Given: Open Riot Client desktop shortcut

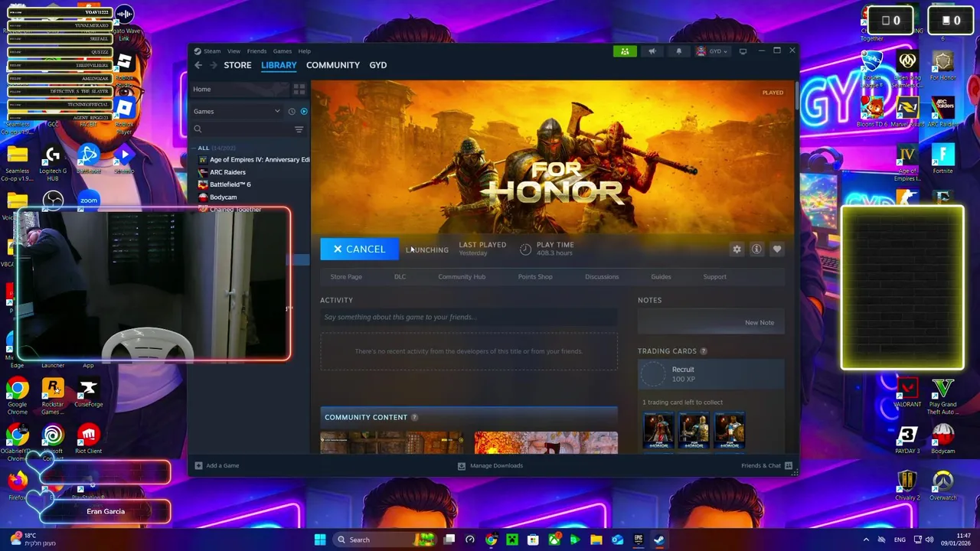Looking at the screenshot, I should click(x=88, y=440).
